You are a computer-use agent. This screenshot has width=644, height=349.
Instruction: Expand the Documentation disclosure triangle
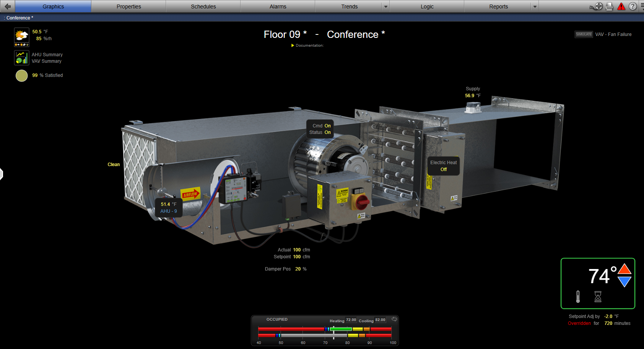(293, 46)
